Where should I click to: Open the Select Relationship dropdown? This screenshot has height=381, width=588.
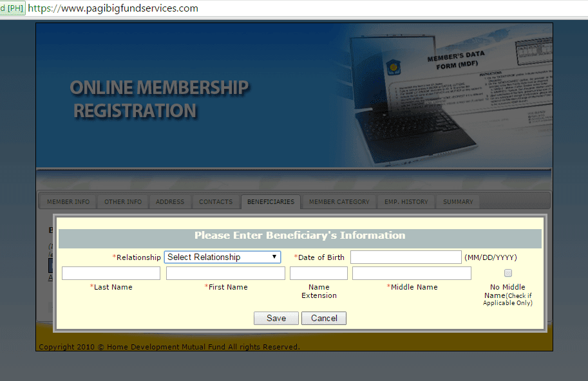(x=222, y=257)
